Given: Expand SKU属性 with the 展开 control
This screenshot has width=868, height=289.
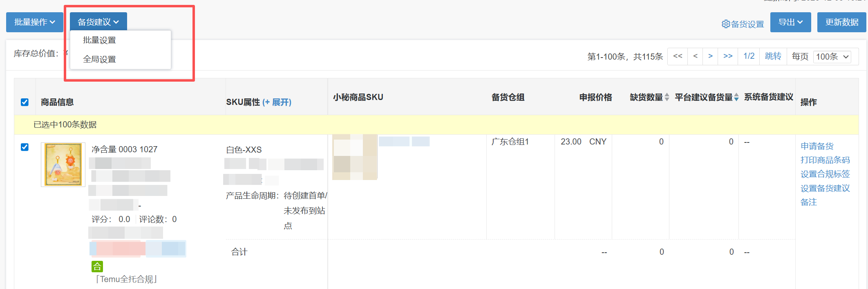Looking at the screenshot, I should (x=277, y=102).
